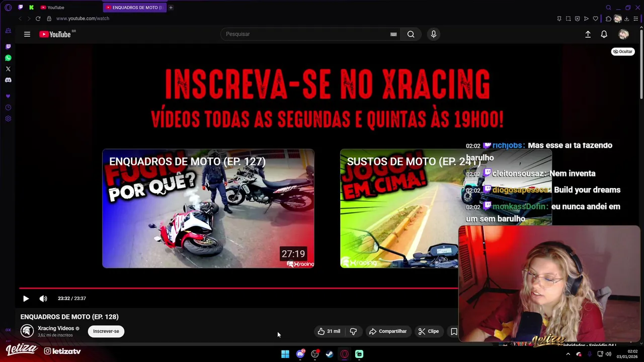The image size is (644, 362).
Task: Switch to the pinned Kick tab
Action: pyautogui.click(x=31, y=8)
